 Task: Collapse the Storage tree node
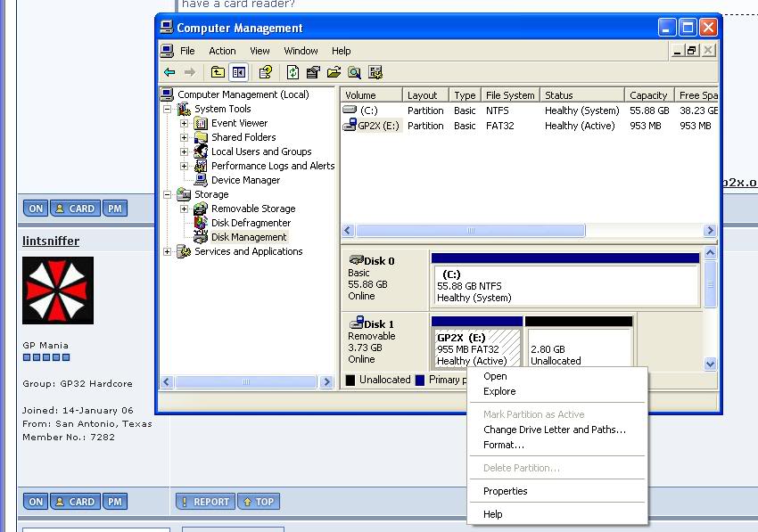point(167,194)
